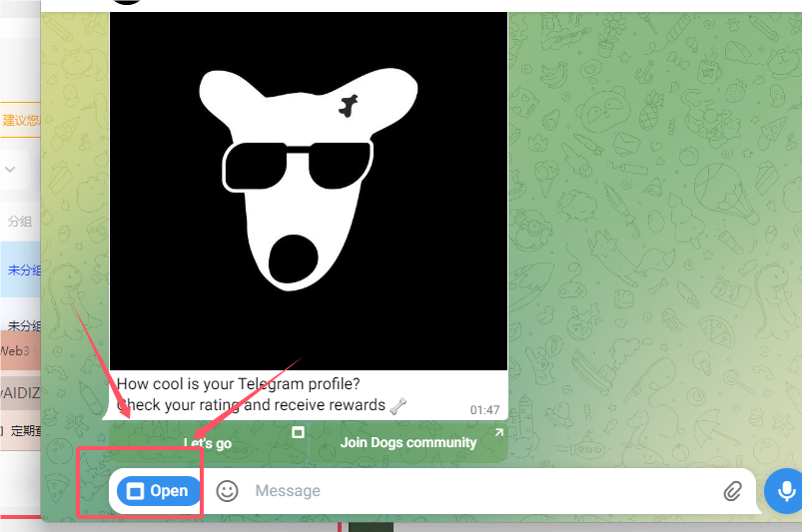The image size is (802, 532).
Task: Click the microphone voice message button
Action: (x=786, y=491)
